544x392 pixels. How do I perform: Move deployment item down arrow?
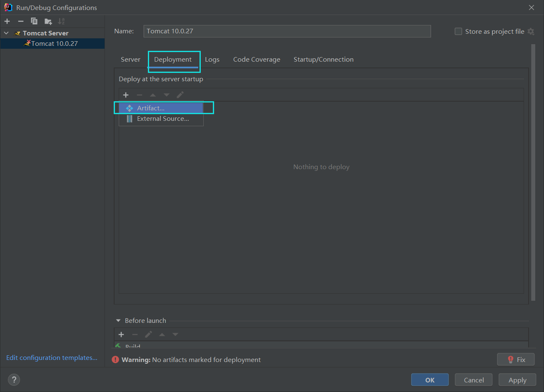[167, 95]
